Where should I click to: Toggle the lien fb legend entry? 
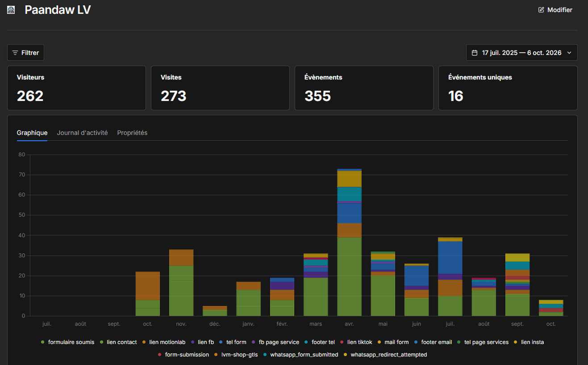coord(202,342)
